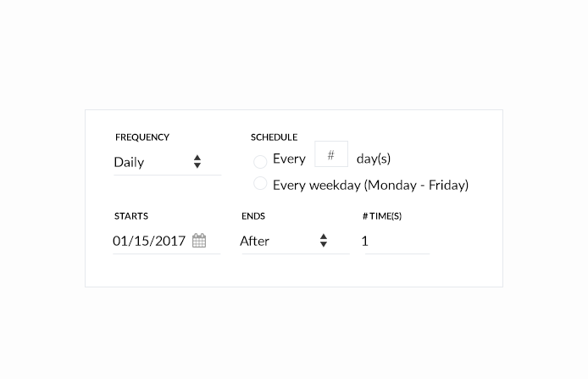Expand the Ends dropdown showing After
Viewport: 588px width, 379px height.
coord(280,241)
